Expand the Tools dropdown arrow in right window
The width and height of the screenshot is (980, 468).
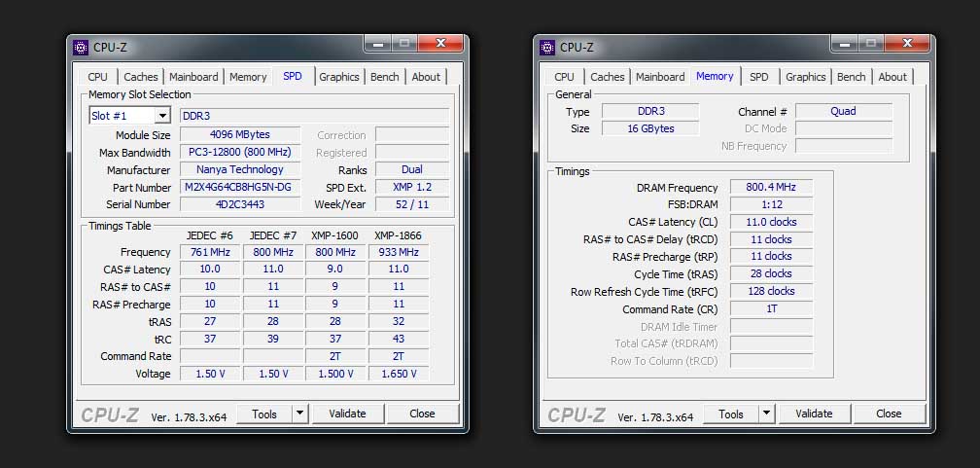[767, 414]
